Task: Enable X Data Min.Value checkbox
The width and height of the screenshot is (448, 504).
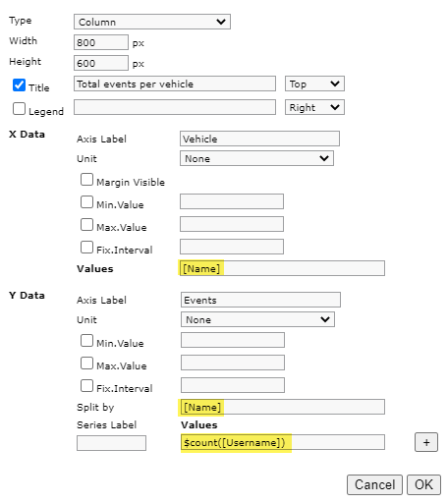Action: [x=86, y=202]
